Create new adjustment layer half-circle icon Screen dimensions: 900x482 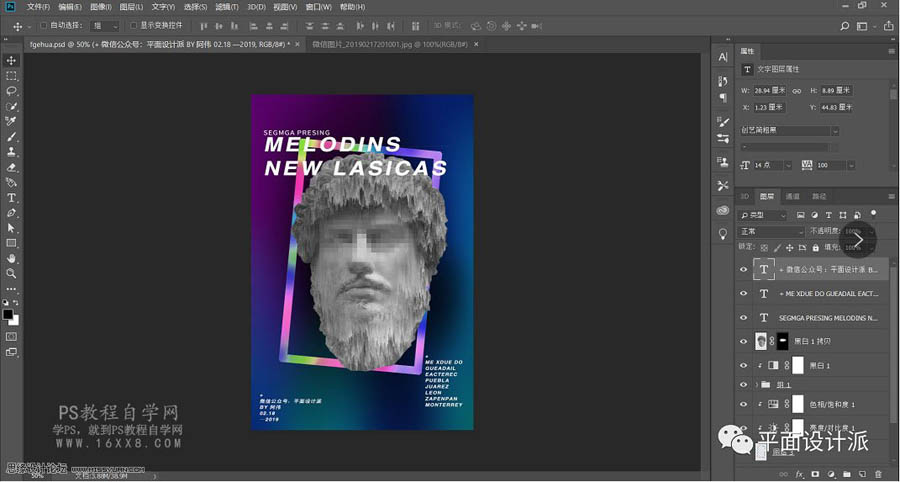831,475
